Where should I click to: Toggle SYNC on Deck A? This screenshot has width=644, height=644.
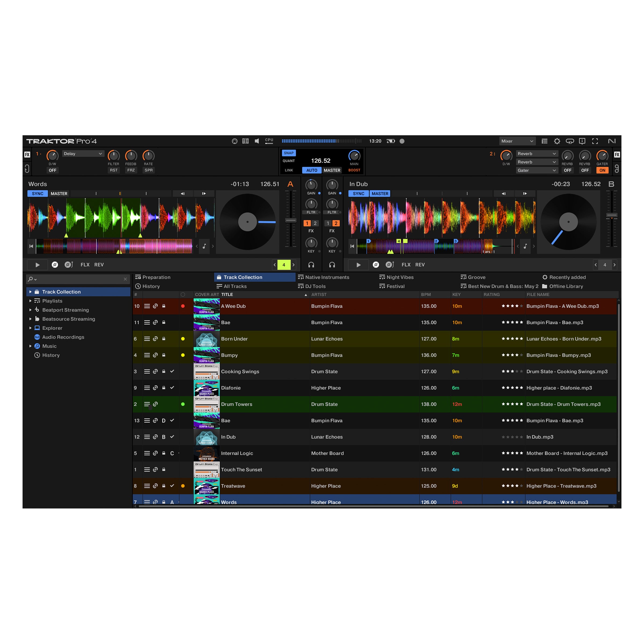tap(37, 194)
